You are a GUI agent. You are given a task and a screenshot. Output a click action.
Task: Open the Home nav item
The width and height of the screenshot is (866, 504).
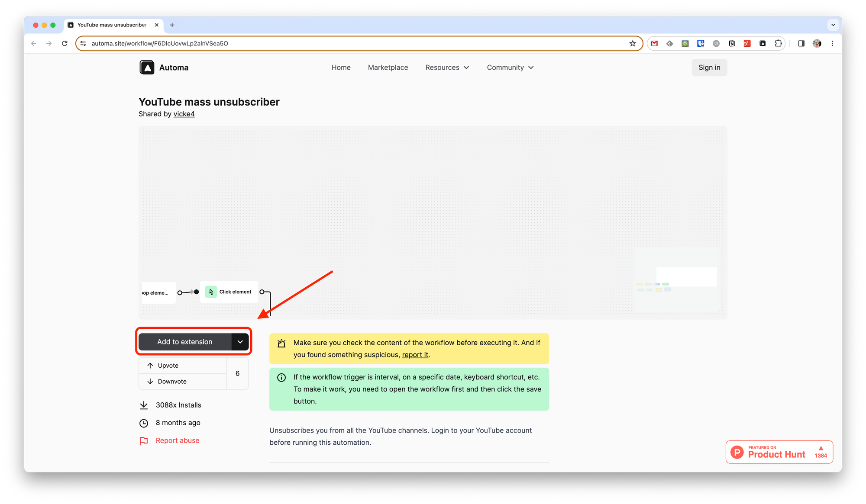point(341,67)
